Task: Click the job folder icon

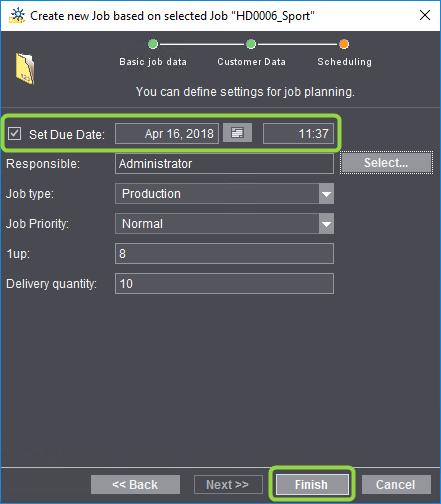Action: click(25, 68)
